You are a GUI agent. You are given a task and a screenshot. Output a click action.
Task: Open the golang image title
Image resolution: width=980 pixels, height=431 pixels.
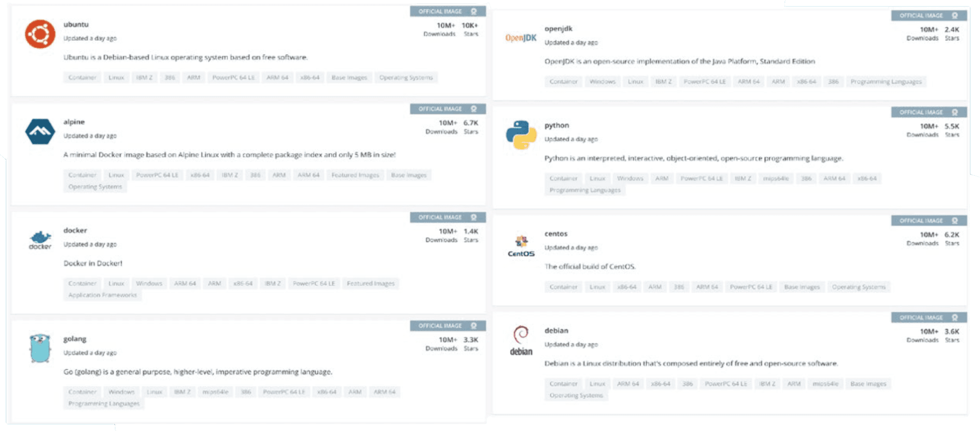[x=75, y=339]
